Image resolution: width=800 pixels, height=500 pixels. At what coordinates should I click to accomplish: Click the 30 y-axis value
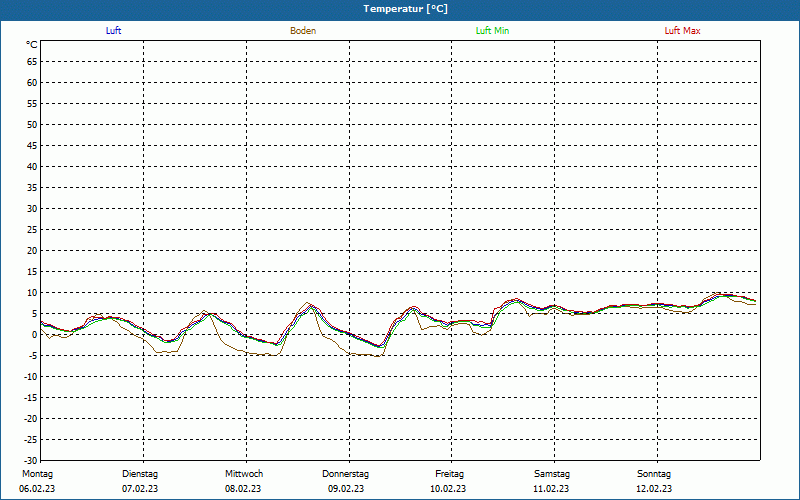point(32,209)
